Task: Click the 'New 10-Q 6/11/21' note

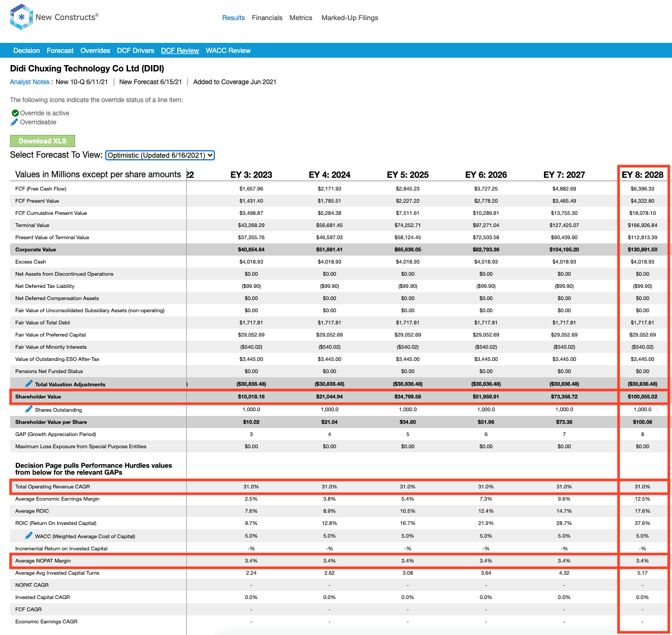Action: click(x=81, y=82)
